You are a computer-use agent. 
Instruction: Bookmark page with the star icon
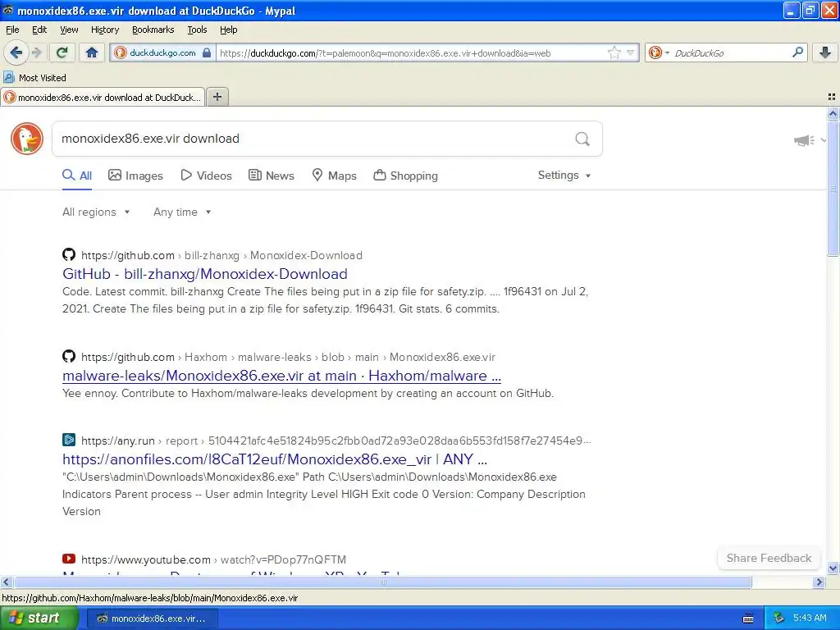point(614,52)
